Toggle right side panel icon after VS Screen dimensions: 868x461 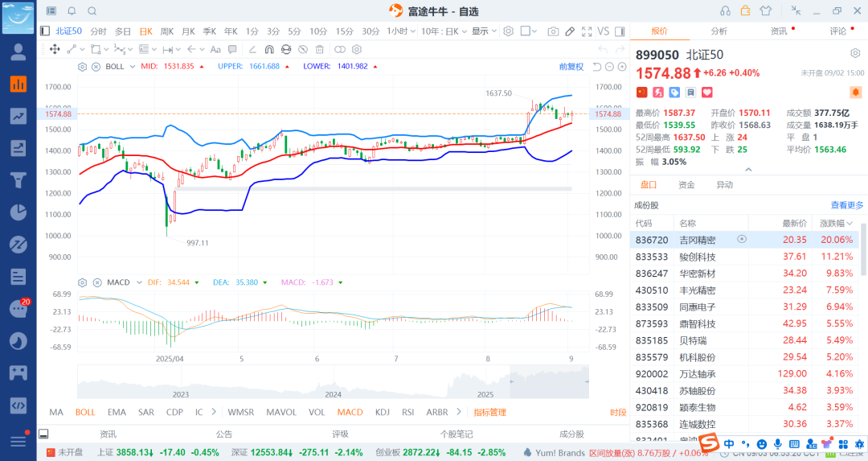click(620, 31)
